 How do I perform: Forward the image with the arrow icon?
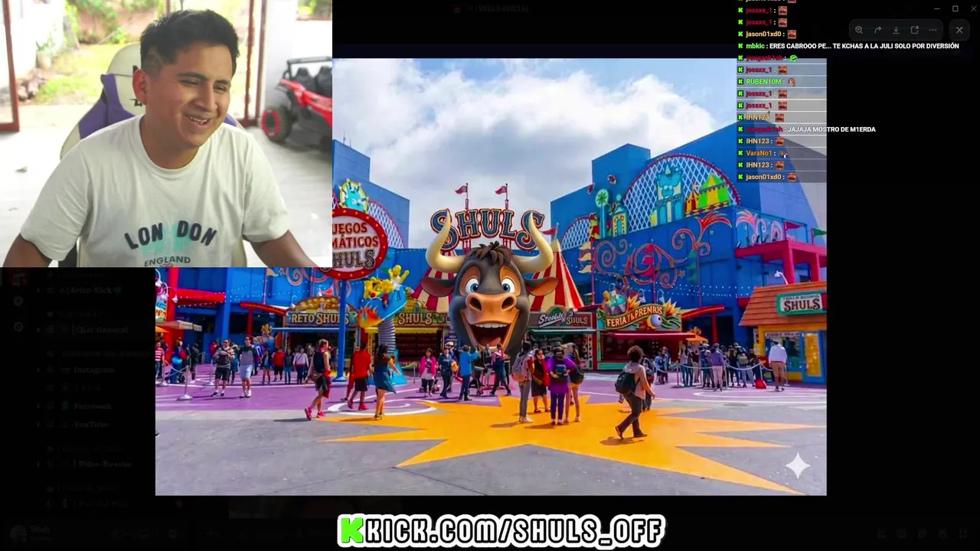[877, 30]
